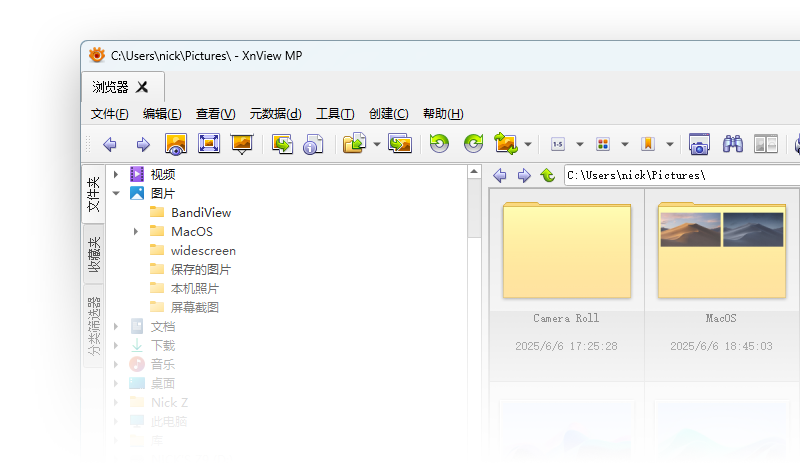Click the binoculars search icon
800x465 pixels.
point(733,144)
